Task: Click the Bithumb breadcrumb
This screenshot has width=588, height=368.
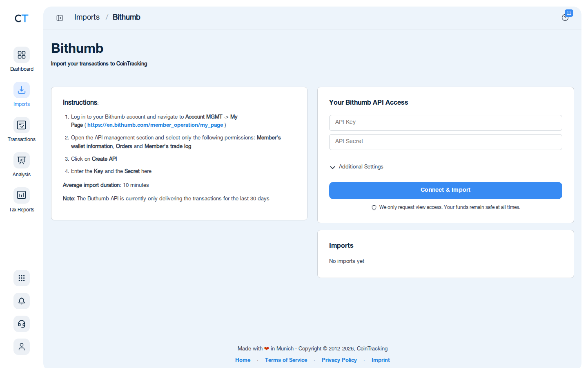Action: [127, 17]
